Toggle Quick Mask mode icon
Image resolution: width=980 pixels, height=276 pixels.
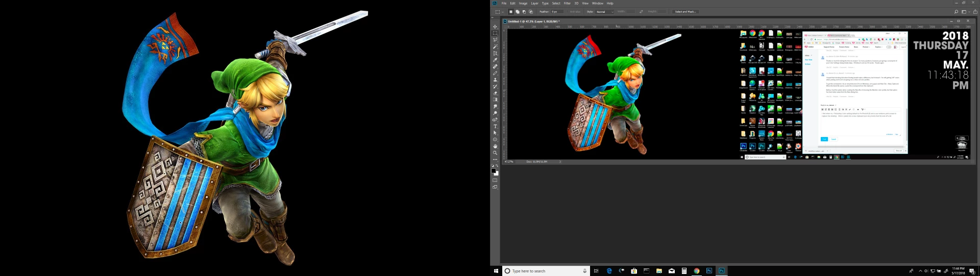pyautogui.click(x=495, y=180)
